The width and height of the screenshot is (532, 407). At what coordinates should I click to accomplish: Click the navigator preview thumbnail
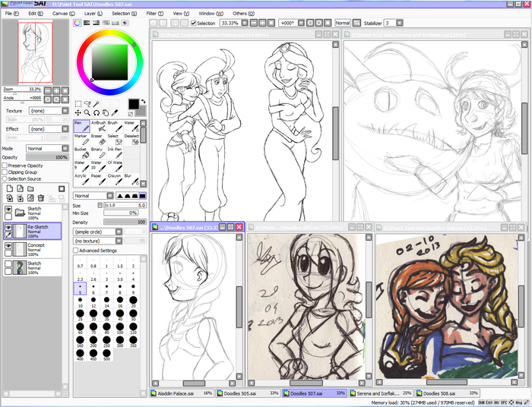point(35,52)
